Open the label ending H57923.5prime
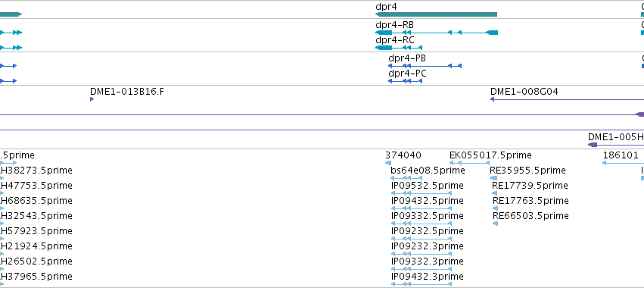Screen dimensions: 644x288 click(x=36, y=231)
